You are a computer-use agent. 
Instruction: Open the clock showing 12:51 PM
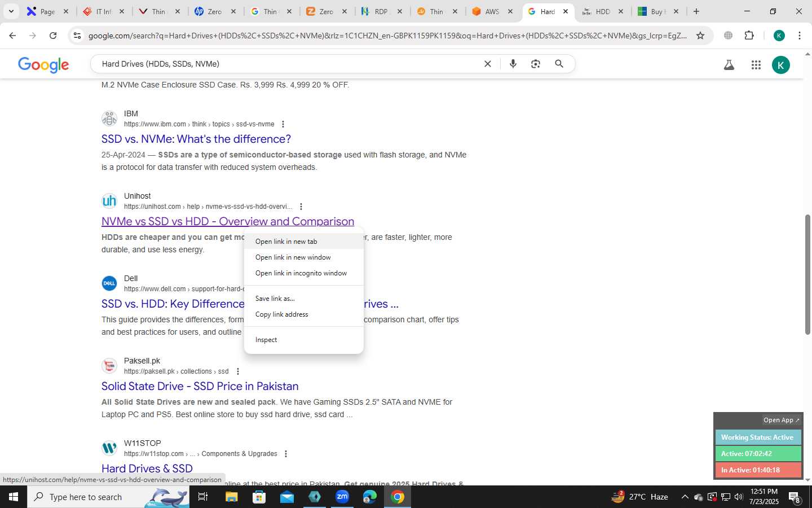click(x=764, y=497)
